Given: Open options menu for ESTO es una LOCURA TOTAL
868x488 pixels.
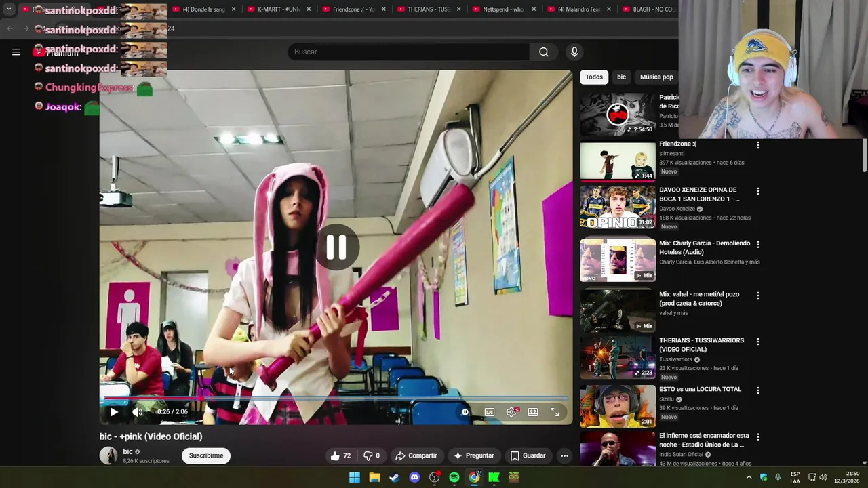Looking at the screenshot, I should coord(758,390).
